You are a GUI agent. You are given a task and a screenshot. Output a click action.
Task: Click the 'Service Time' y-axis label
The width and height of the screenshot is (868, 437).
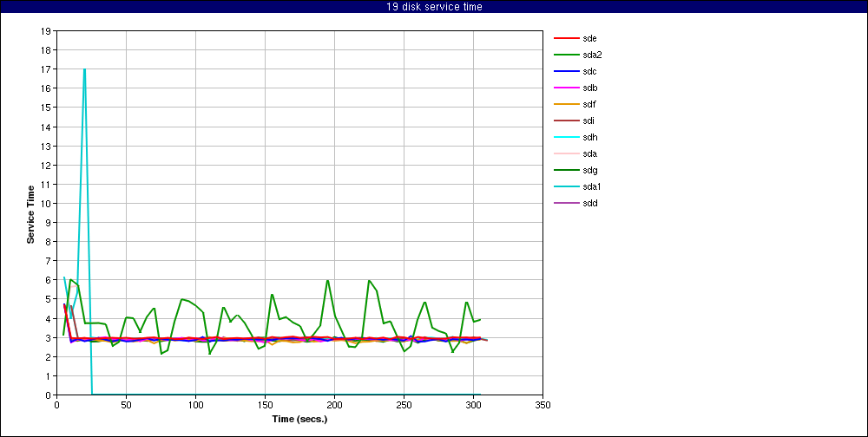(31, 213)
